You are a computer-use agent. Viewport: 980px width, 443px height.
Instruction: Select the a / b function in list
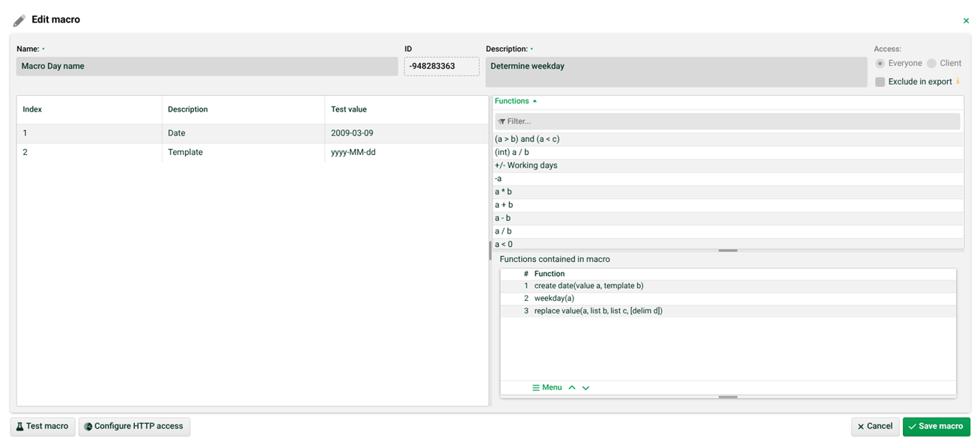point(728,231)
